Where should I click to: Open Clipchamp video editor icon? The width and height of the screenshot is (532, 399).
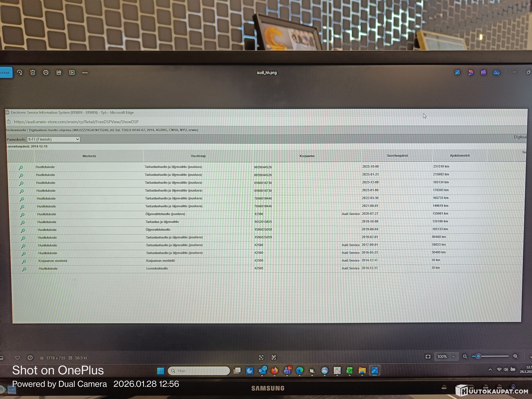pyautogui.click(x=483, y=72)
